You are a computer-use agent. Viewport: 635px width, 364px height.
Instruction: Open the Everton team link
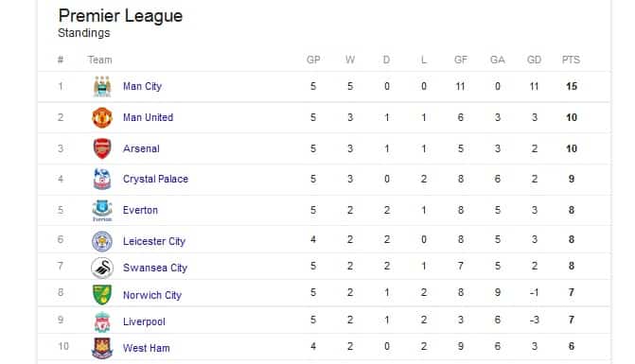click(x=140, y=210)
